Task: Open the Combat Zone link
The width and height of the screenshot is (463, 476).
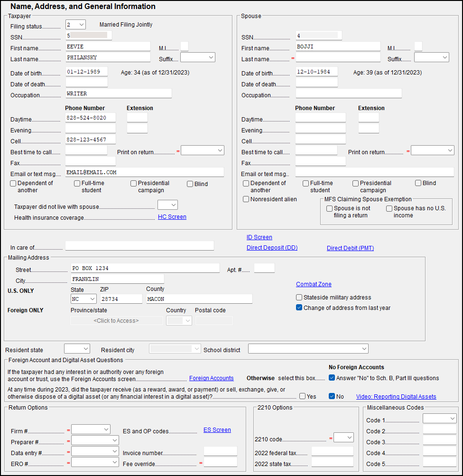Action: click(x=314, y=284)
